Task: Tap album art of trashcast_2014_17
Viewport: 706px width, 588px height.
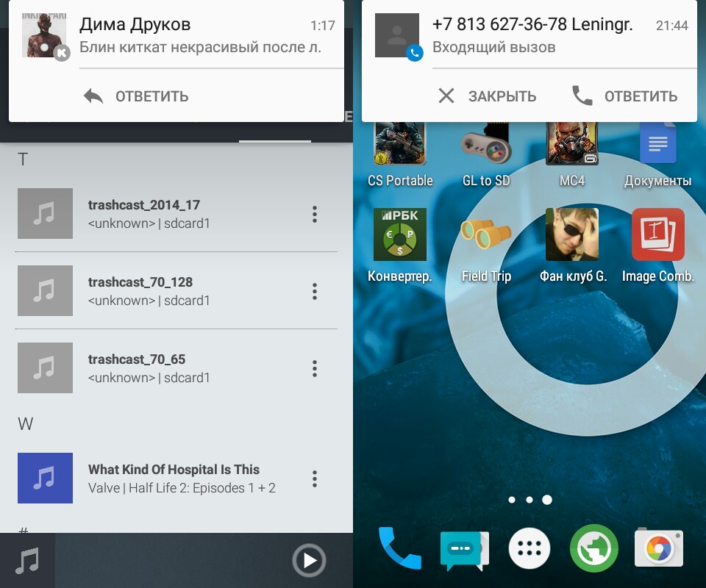Action: [x=45, y=213]
